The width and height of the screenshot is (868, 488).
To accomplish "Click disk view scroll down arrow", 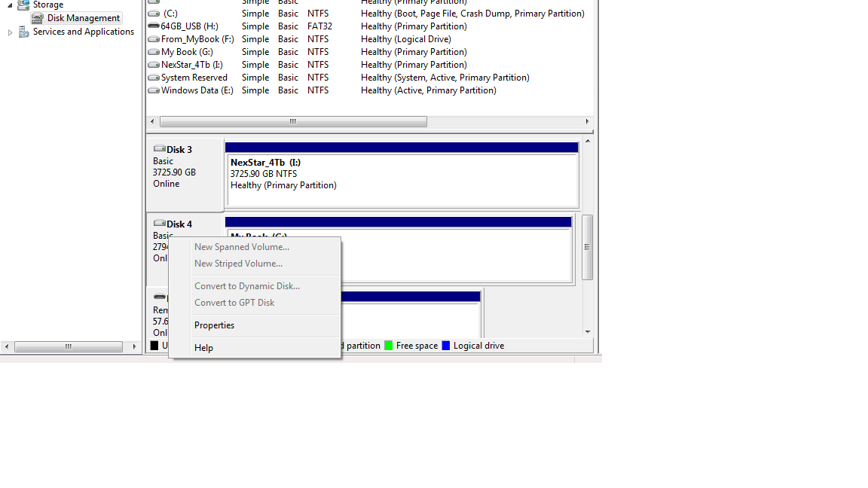I will 588,332.
